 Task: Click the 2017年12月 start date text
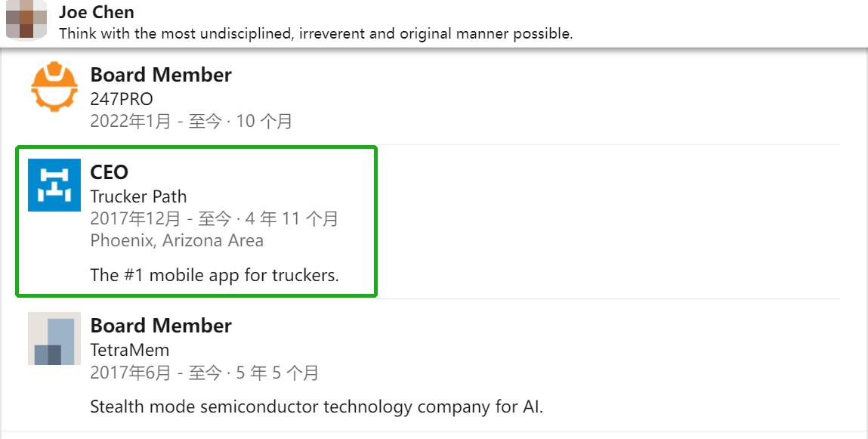click(x=135, y=219)
